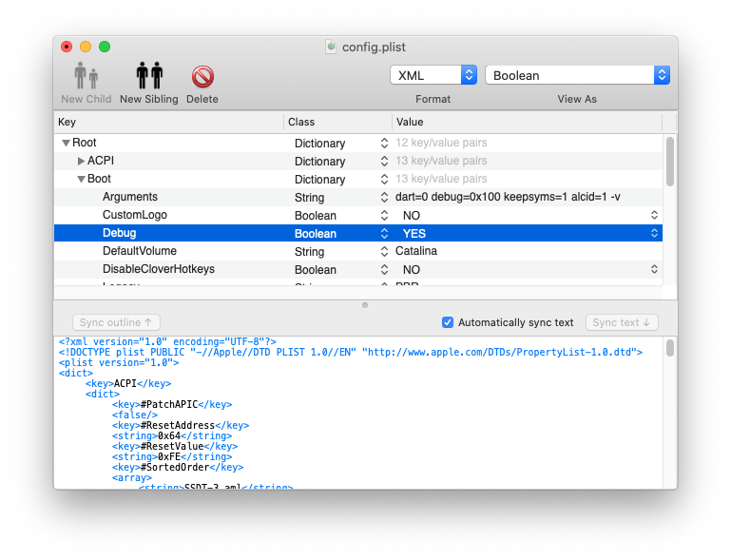The width and height of the screenshot is (731, 560).
Task: Open the CustomLogo NO value popup
Action: (x=654, y=215)
